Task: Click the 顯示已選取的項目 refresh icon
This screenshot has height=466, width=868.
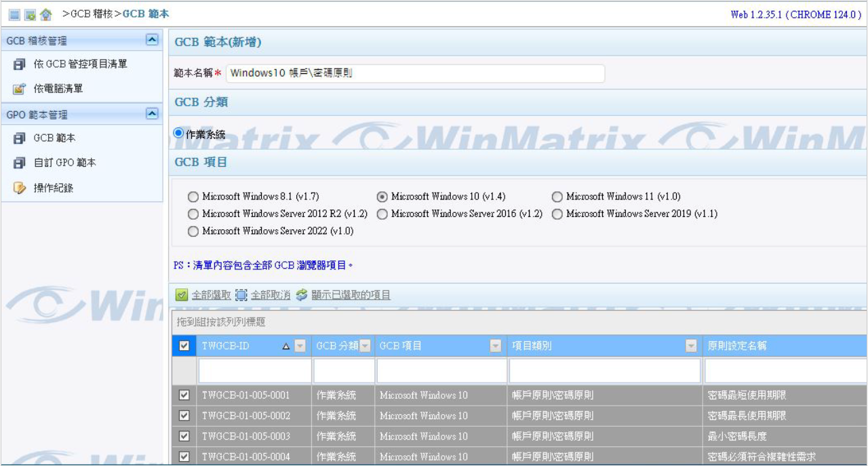Action: [302, 295]
